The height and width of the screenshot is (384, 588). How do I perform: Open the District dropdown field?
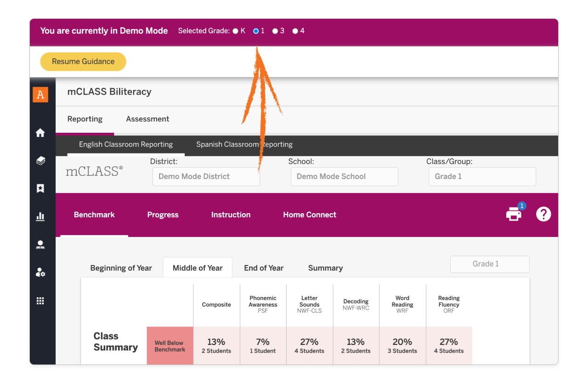[206, 176]
